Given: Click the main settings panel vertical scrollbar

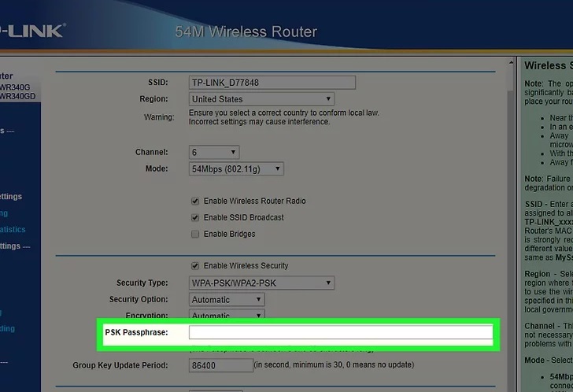Looking at the screenshot, I should point(509,220).
